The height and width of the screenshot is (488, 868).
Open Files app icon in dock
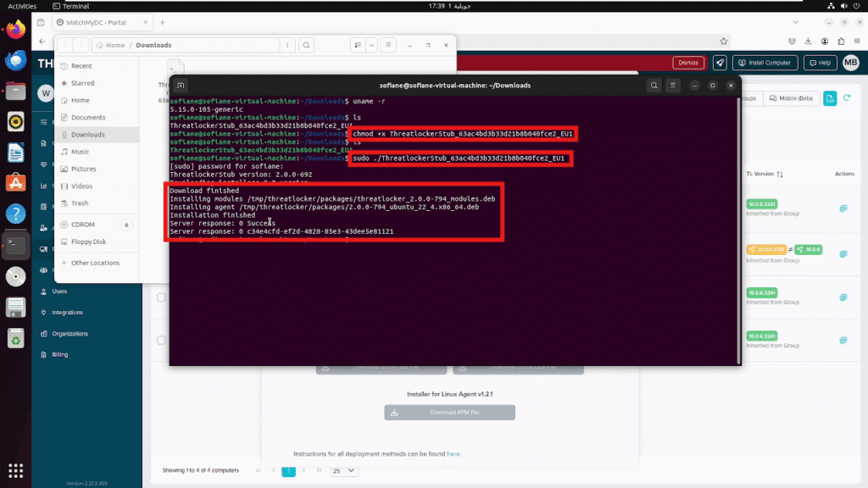coord(15,91)
